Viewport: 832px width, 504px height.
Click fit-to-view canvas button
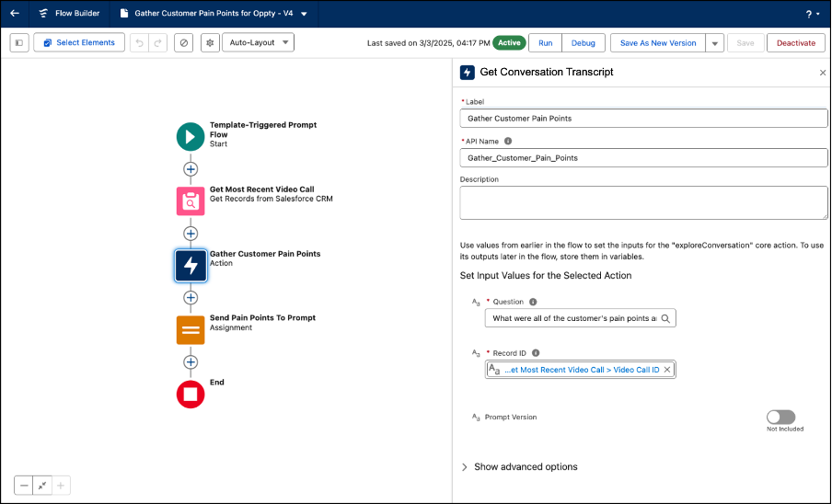coord(42,486)
